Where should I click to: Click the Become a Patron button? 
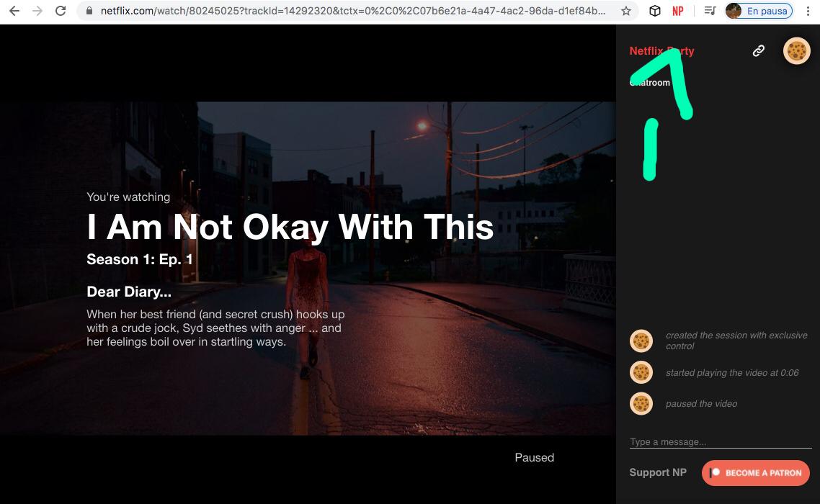[755, 473]
